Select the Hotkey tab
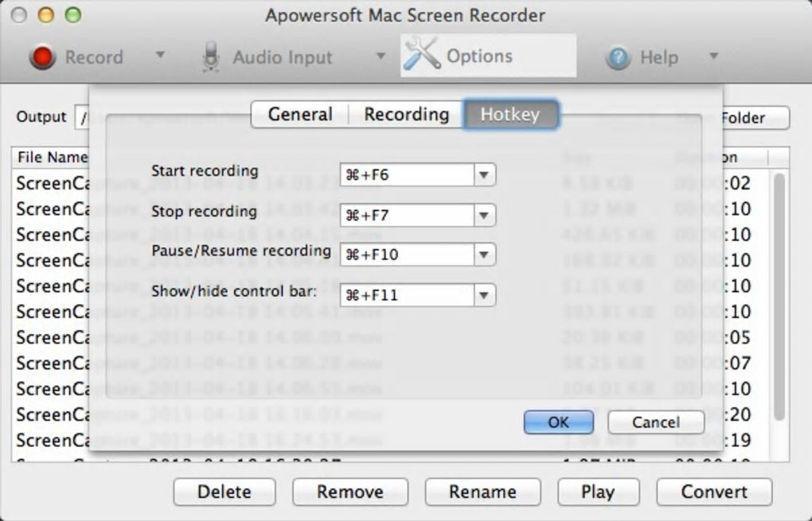 pyautogui.click(x=510, y=115)
